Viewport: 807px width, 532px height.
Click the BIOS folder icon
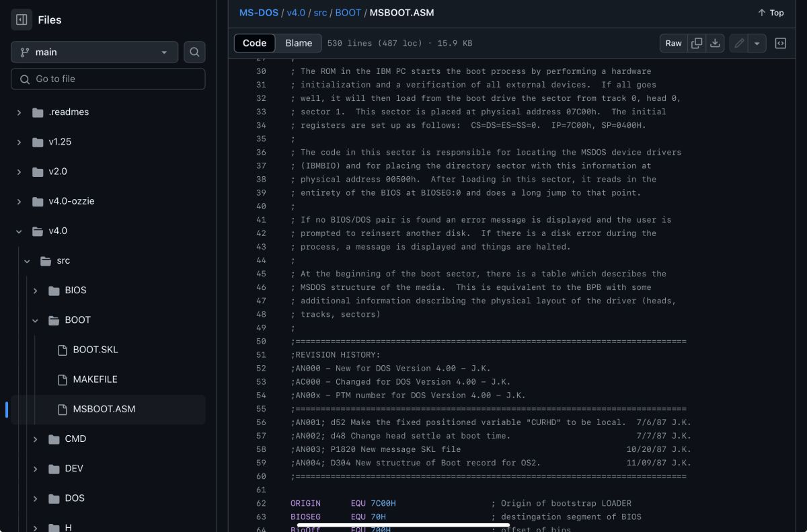pos(54,291)
